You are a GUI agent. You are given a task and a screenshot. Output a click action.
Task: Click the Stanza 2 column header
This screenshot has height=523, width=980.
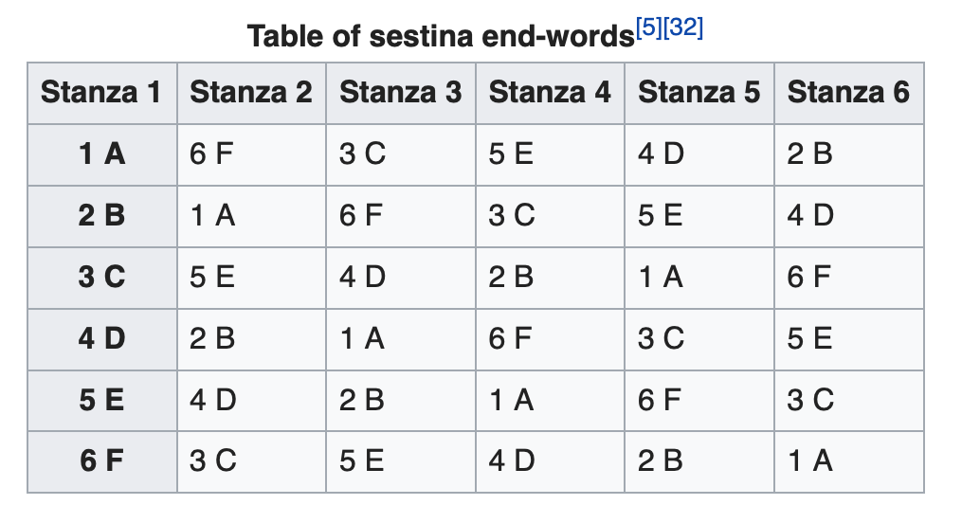point(251,93)
